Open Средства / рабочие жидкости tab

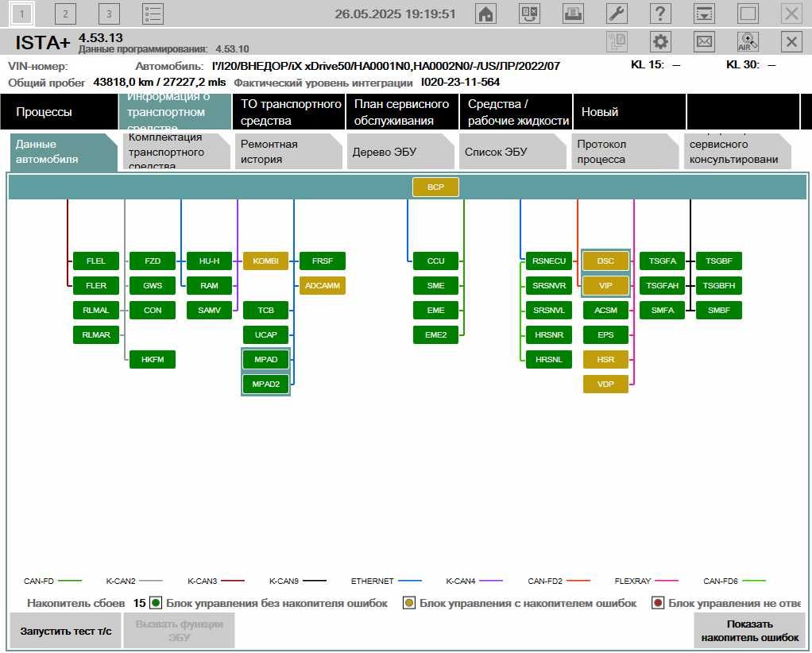pos(516,112)
